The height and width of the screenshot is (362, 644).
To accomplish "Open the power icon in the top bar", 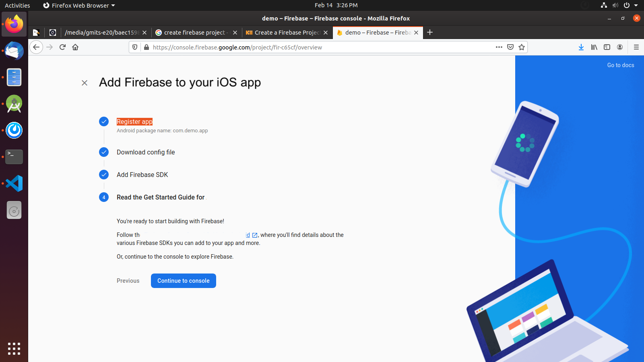I will [627, 5].
